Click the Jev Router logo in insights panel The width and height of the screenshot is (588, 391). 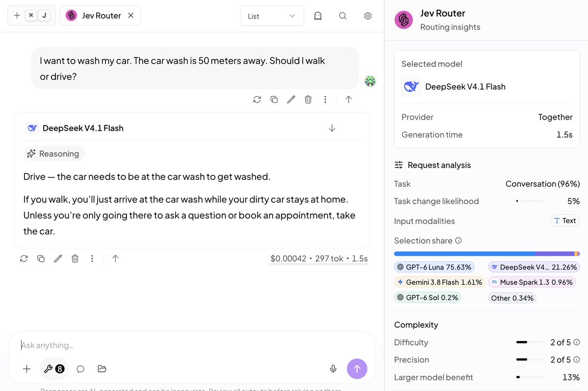[x=404, y=20]
